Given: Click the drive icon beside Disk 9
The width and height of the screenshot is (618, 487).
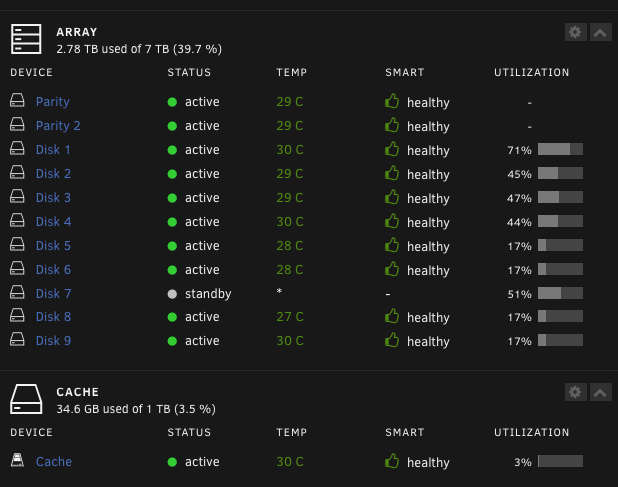Looking at the screenshot, I should (x=17, y=340).
